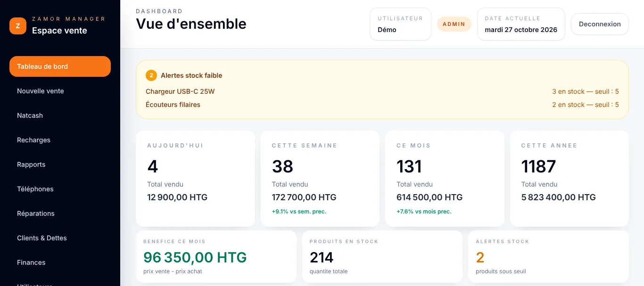Open the Cette année sales card

coord(570,179)
